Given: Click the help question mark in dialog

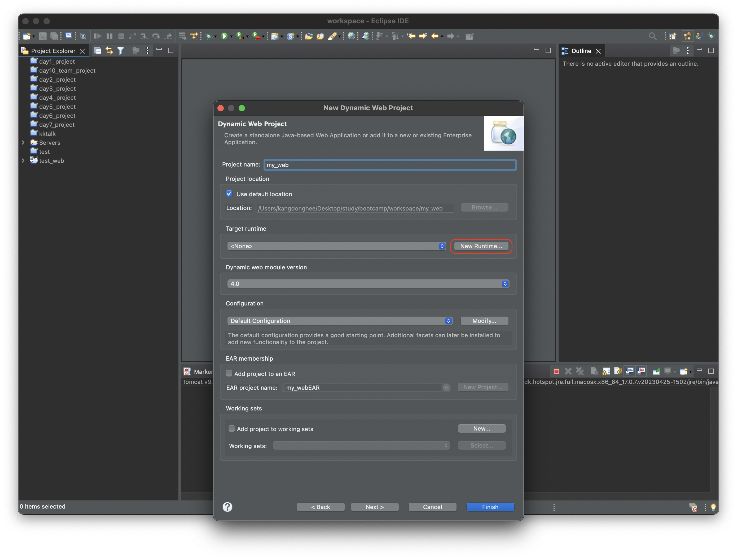Looking at the screenshot, I should 227,507.
